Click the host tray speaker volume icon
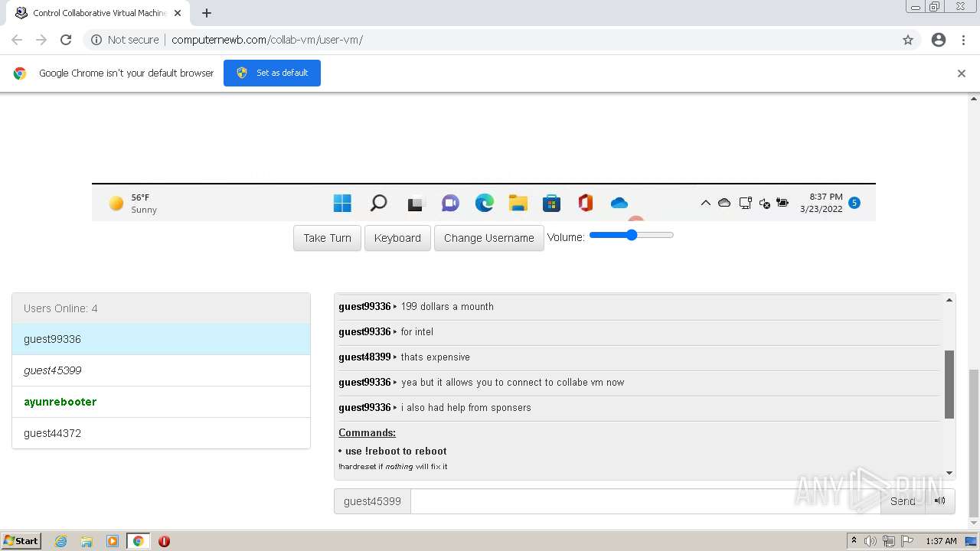Screen dimensions: 980x551 (871, 541)
